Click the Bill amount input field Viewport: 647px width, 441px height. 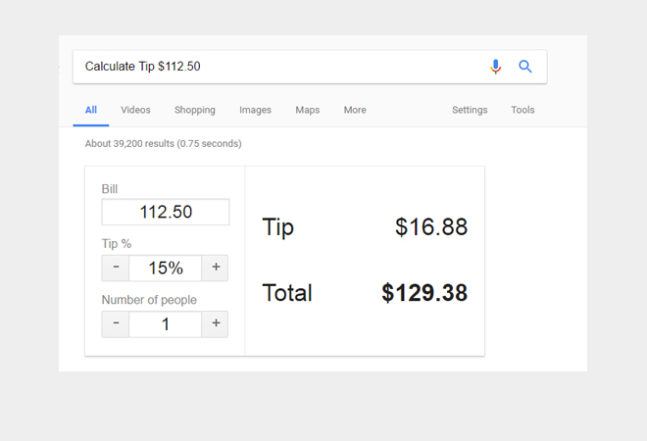(x=165, y=212)
